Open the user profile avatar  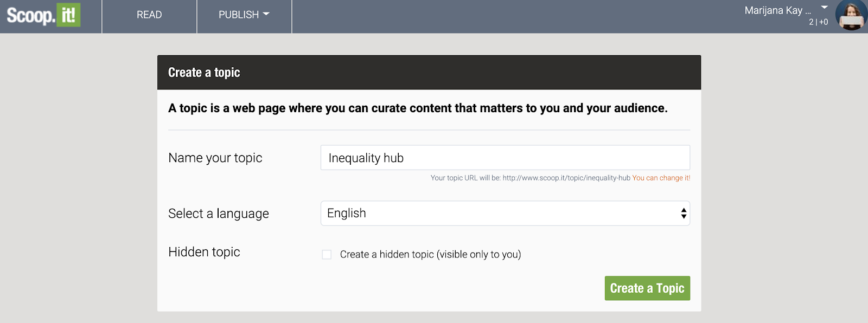pos(851,15)
